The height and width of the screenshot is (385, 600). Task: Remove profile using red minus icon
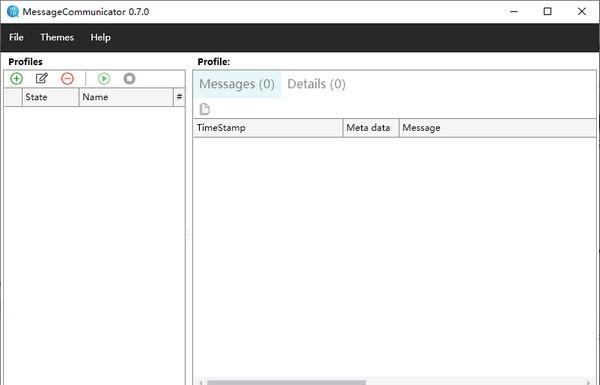point(67,79)
